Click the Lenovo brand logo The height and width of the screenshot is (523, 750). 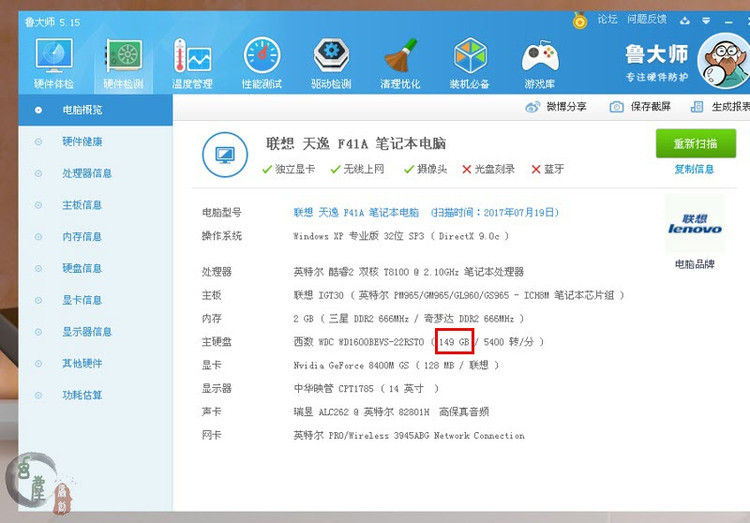click(695, 223)
